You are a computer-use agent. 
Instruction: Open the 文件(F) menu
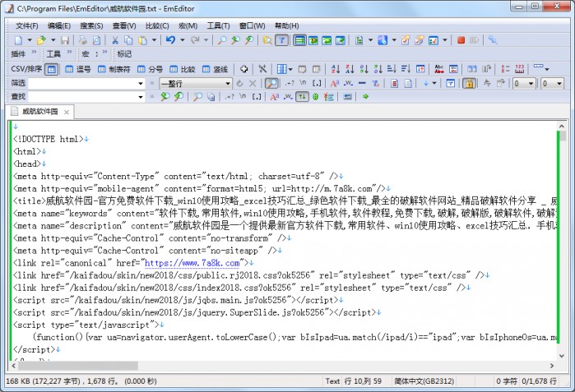pyautogui.click(x=27, y=25)
